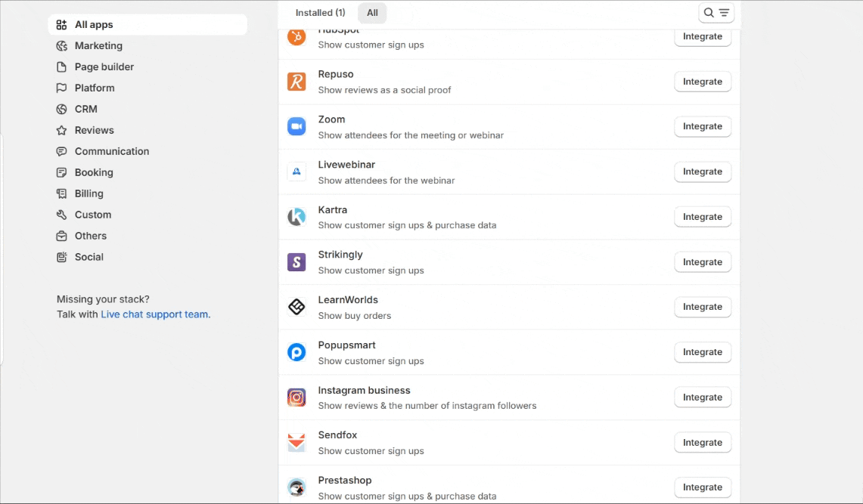This screenshot has height=504, width=863.
Task: Click Integrate for Instagram business
Action: click(x=703, y=397)
